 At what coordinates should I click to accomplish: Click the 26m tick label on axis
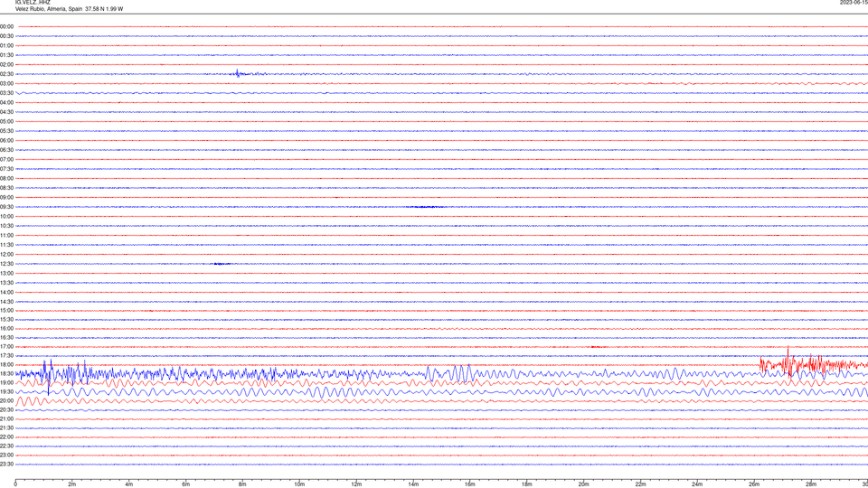754,484
